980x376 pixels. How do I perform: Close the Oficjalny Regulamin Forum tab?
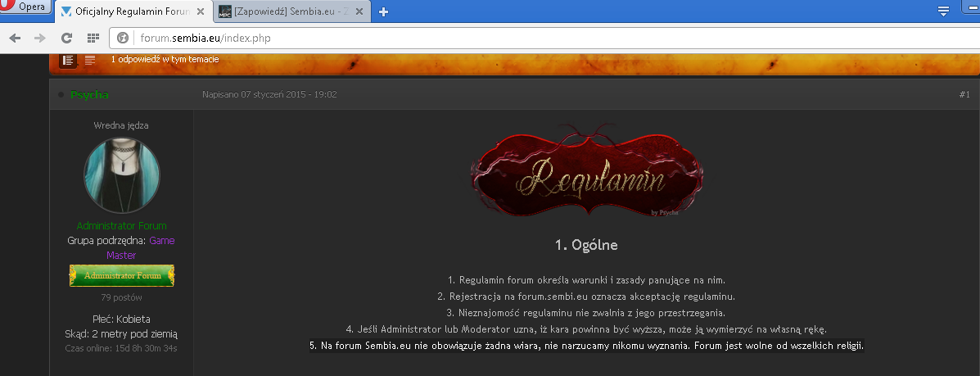pyautogui.click(x=200, y=11)
